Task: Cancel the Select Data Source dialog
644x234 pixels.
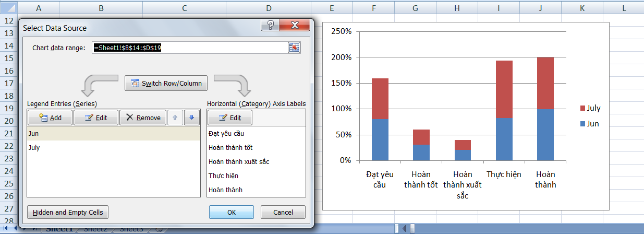Action: [283, 212]
